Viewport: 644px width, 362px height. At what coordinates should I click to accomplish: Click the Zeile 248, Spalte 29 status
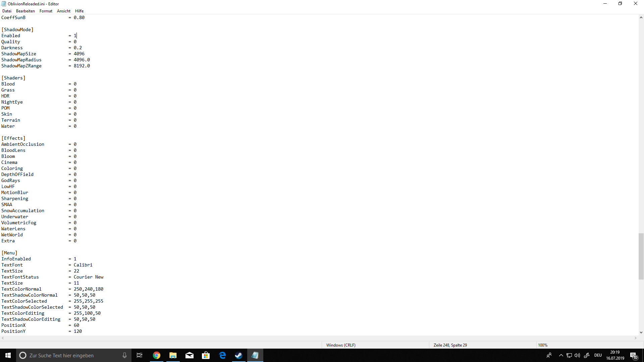(450, 345)
